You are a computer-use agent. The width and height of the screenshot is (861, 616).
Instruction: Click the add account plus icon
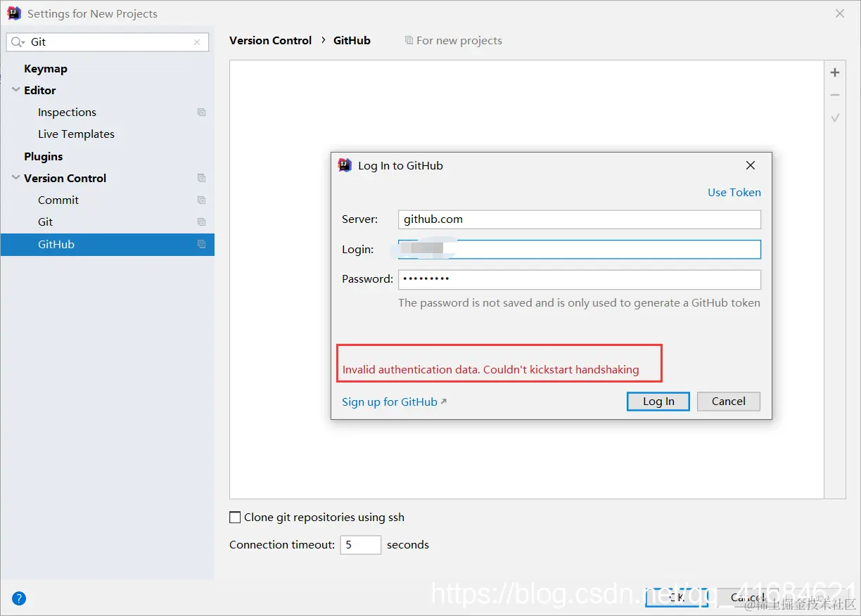coord(835,72)
